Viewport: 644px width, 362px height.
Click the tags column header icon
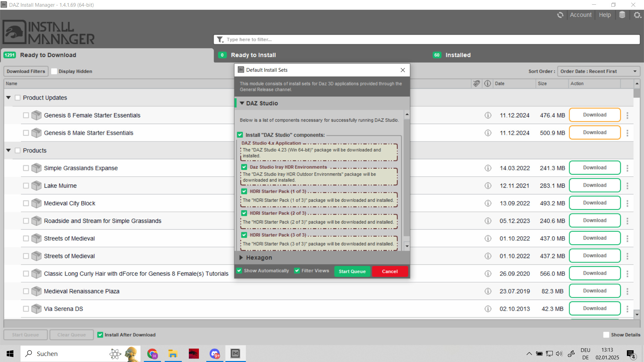476,83
